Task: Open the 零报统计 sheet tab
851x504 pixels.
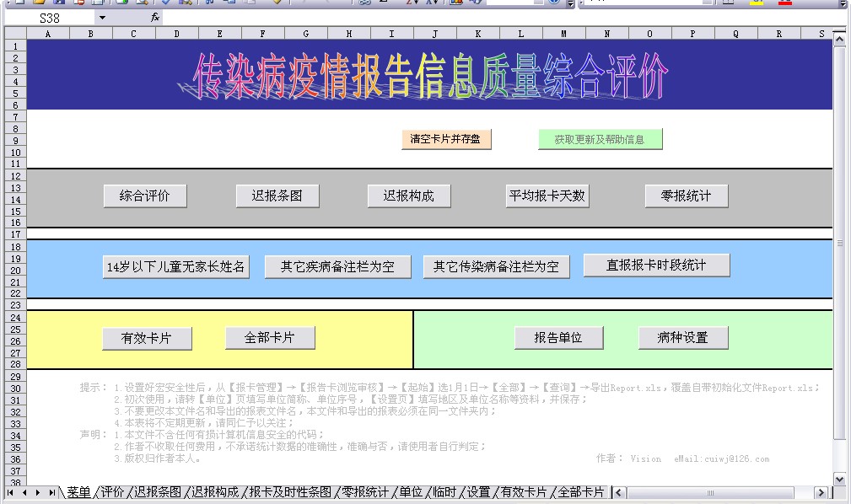Action: pos(365,492)
